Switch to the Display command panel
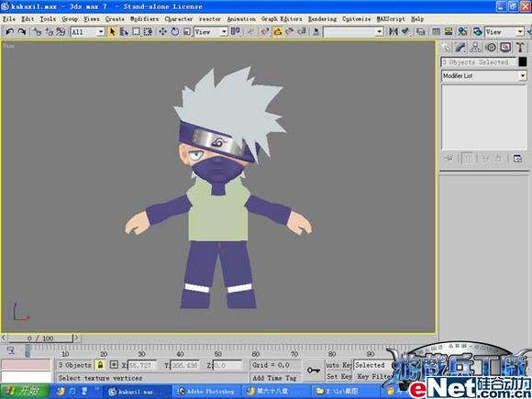The image size is (532, 399). (x=505, y=48)
